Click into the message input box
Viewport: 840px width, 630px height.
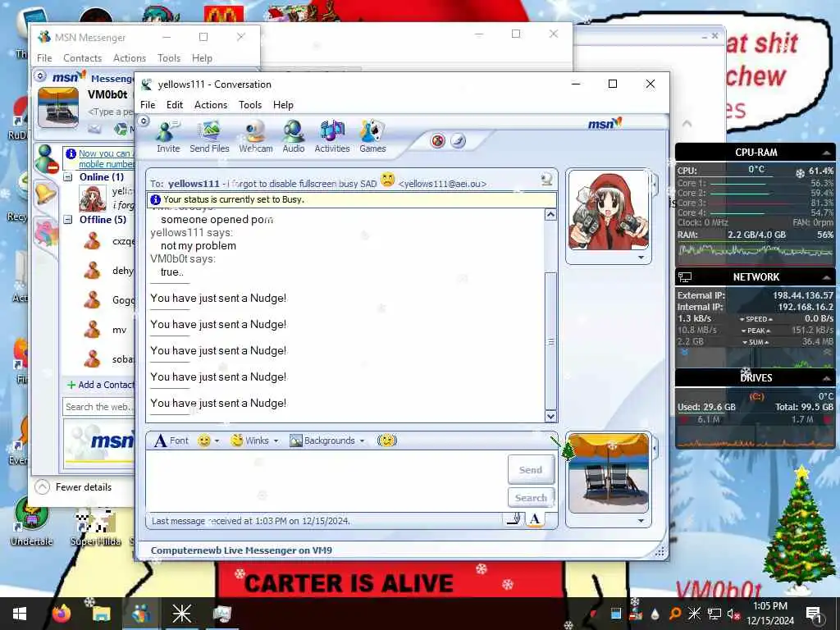pyautogui.click(x=326, y=481)
